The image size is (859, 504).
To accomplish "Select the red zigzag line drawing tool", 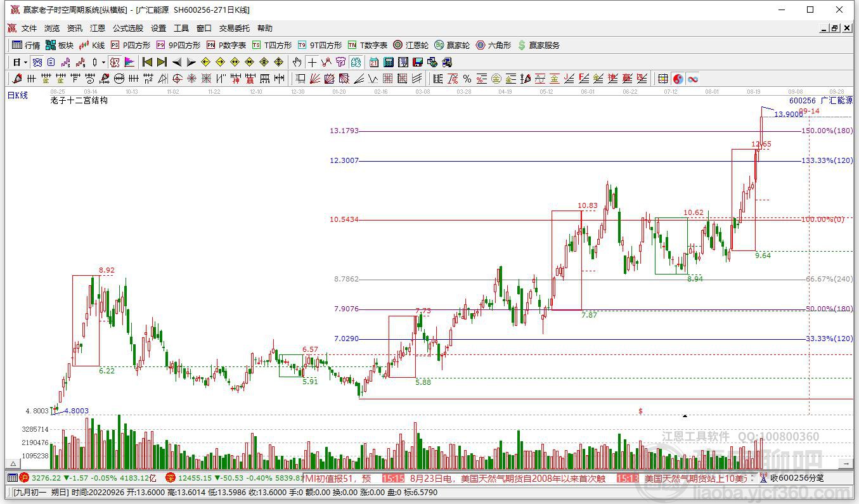I will (x=326, y=62).
